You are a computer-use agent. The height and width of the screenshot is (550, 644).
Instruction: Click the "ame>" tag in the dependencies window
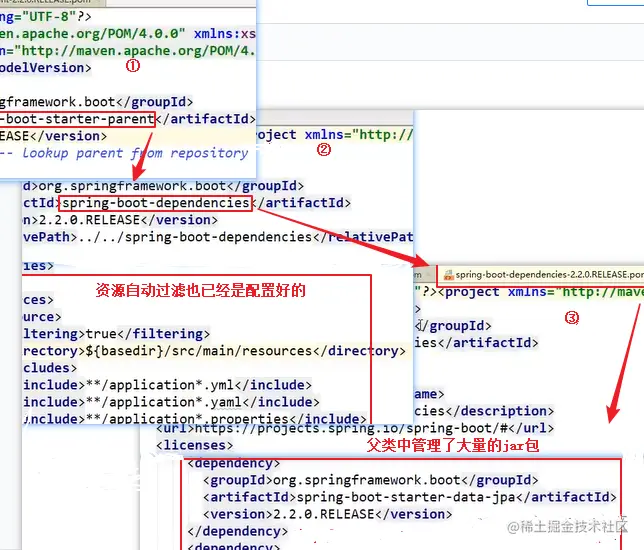429,394
